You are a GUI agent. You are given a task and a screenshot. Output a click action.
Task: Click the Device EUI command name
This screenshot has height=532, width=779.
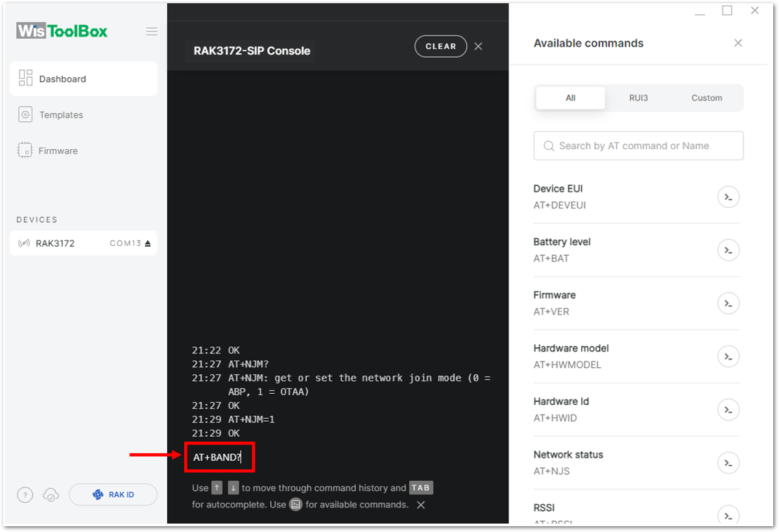(x=558, y=189)
